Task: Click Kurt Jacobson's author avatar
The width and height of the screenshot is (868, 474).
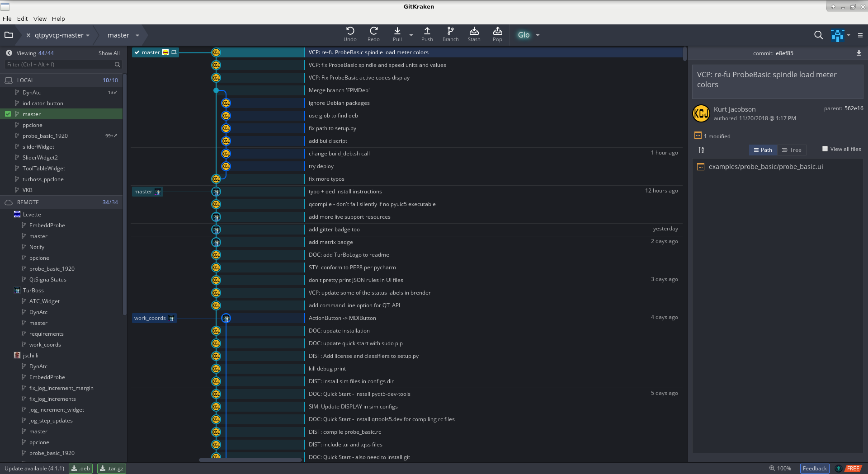Action: (x=701, y=113)
